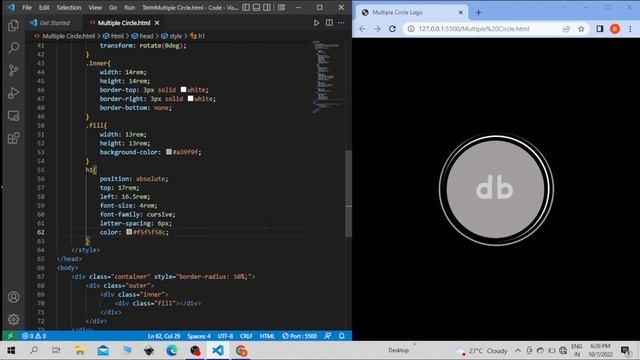640x360 pixels.
Task: Open the Edit menu
Action: [44, 7]
